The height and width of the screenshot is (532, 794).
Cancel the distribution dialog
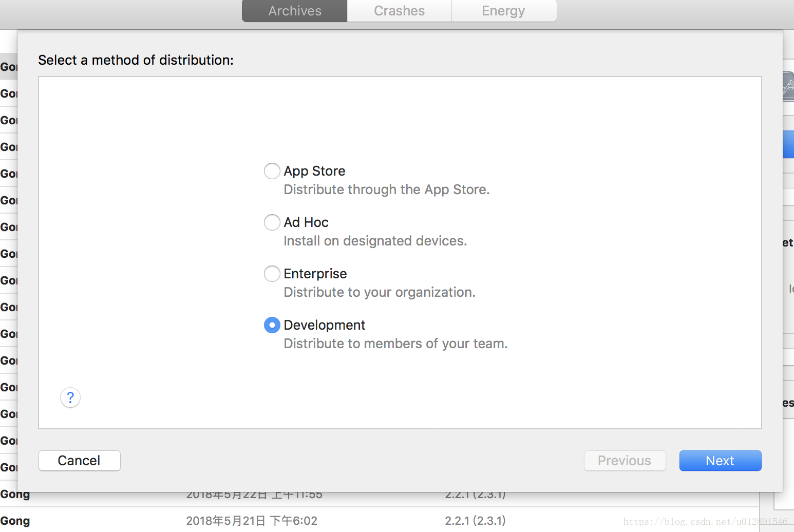coord(80,461)
